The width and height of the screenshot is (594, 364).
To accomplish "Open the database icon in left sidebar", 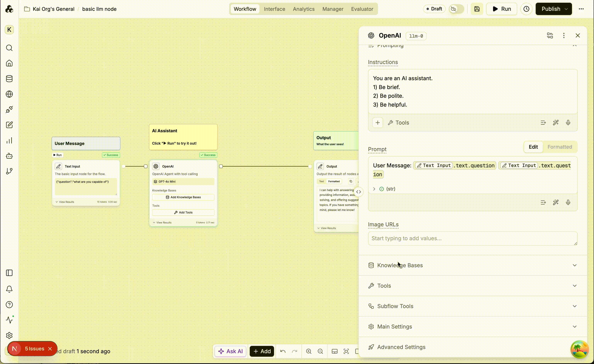I will [9, 79].
